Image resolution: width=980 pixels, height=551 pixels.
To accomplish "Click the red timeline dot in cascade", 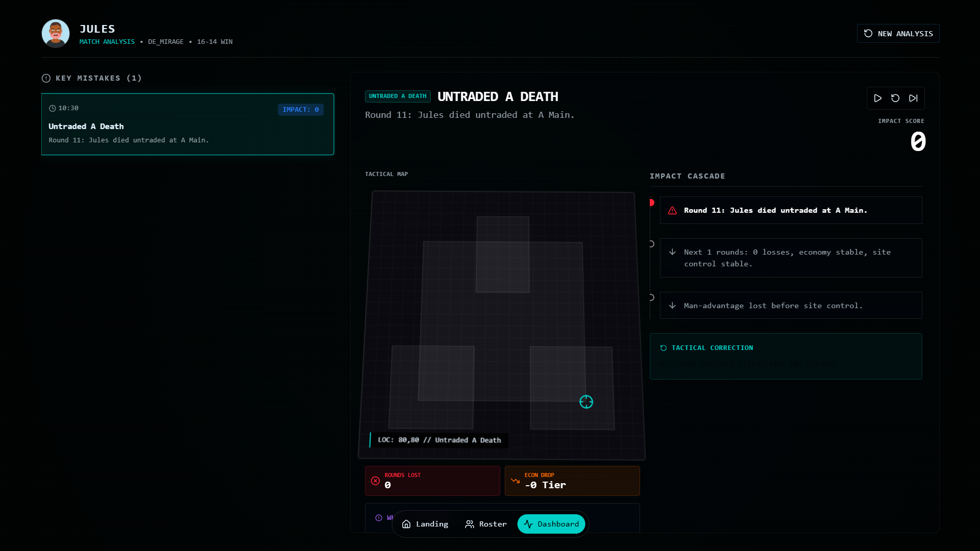I will [651, 203].
